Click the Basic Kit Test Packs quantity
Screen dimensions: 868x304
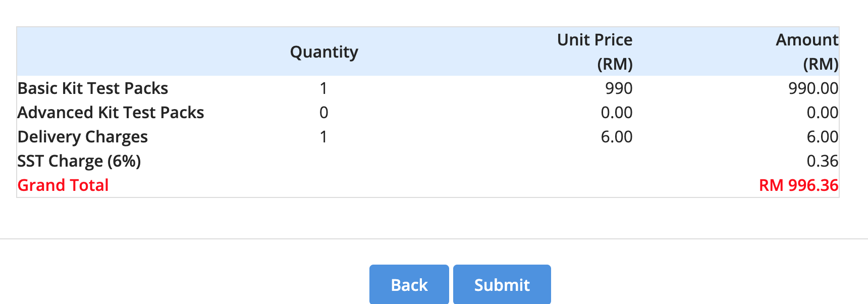pos(323,88)
